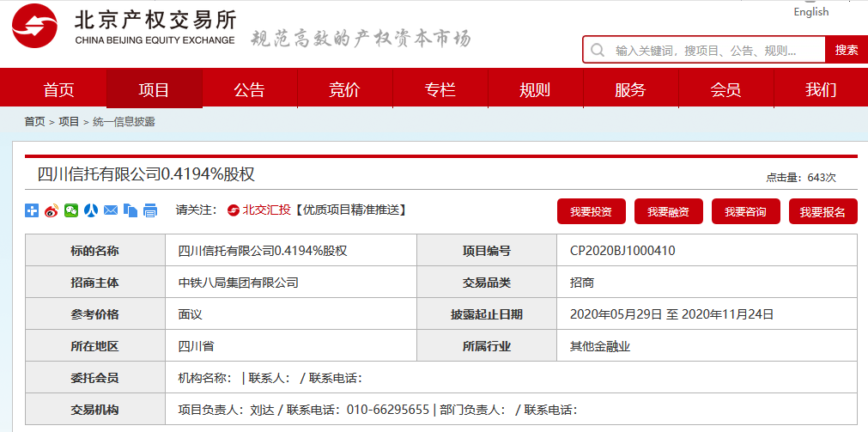This screenshot has height=432, width=868.
Task: Click the 招商主体 header label
Action: [x=94, y=283]
